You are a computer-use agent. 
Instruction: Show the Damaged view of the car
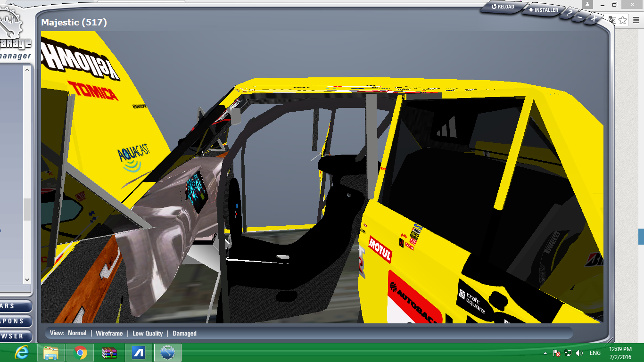pyautogui.click(x=184, y=333)
